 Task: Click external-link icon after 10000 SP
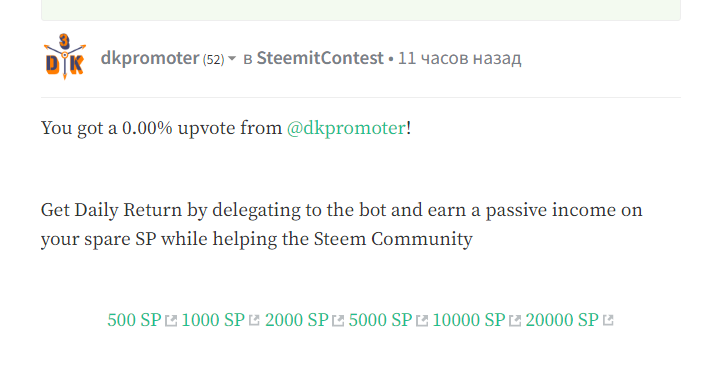click(515, 321)
